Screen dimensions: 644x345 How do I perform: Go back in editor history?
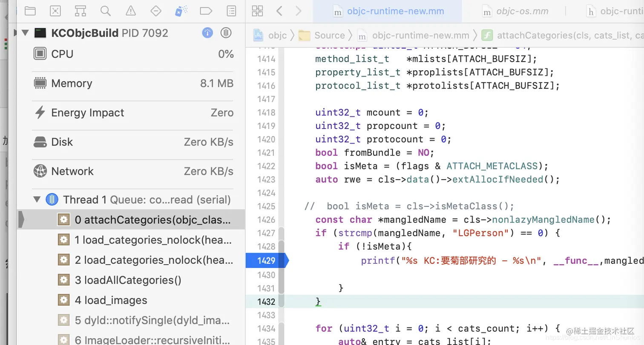click(279, 11)
